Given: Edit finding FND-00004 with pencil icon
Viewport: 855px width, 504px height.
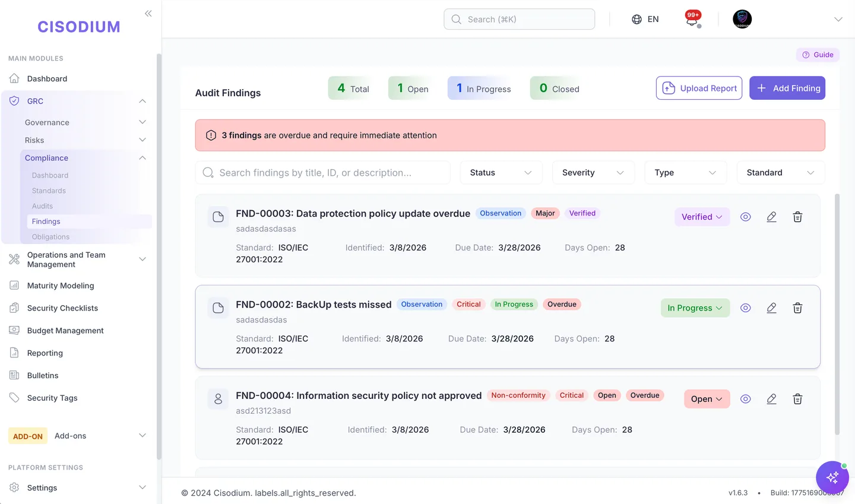Looking at the screenshot, I should click(771, 399).
